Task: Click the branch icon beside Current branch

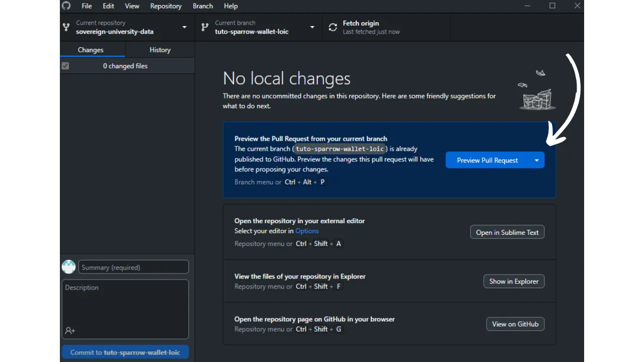Action: (x=205, y=27)
